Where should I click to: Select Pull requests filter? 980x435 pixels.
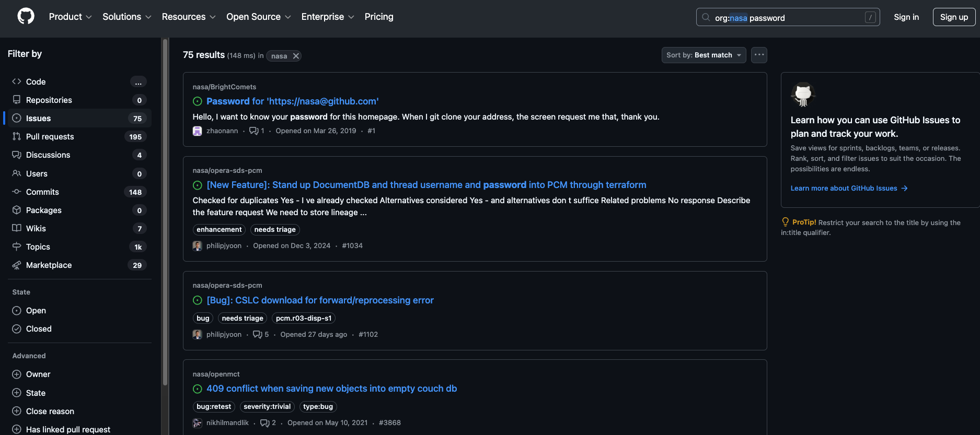pos(50,137)
